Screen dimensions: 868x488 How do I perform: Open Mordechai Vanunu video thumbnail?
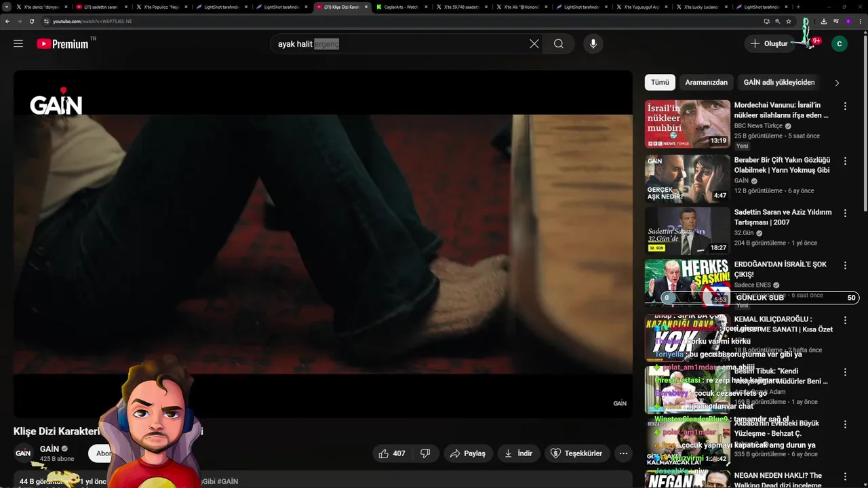tap(687, 124)
